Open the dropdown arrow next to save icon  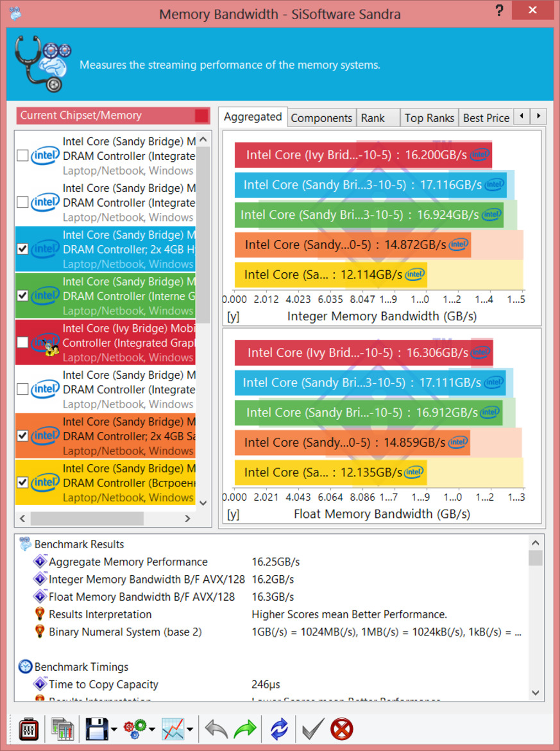click(x=114, y=730)
